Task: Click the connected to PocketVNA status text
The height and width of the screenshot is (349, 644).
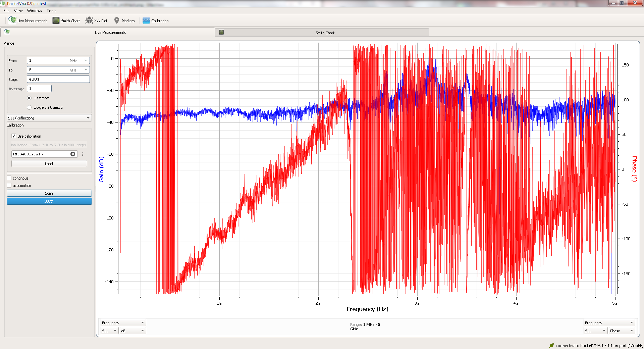Action: pos(599,346)
